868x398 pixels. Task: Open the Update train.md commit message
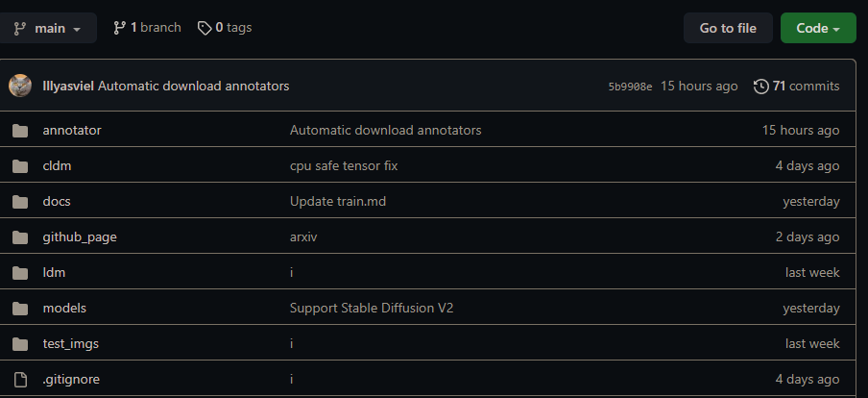[338, 201]
